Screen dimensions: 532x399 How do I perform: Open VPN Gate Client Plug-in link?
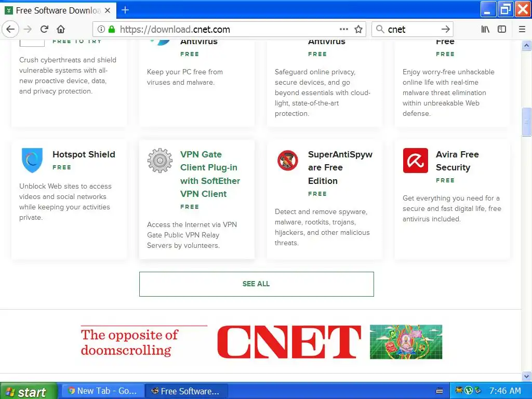[x=210, y=174]
